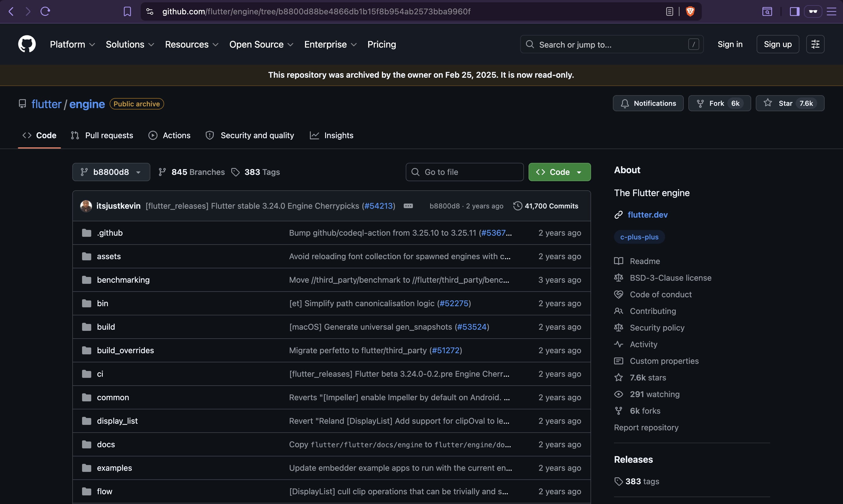843x504 pixels.
Task: Open the flutter.dev website link
Action: (647, 215)
